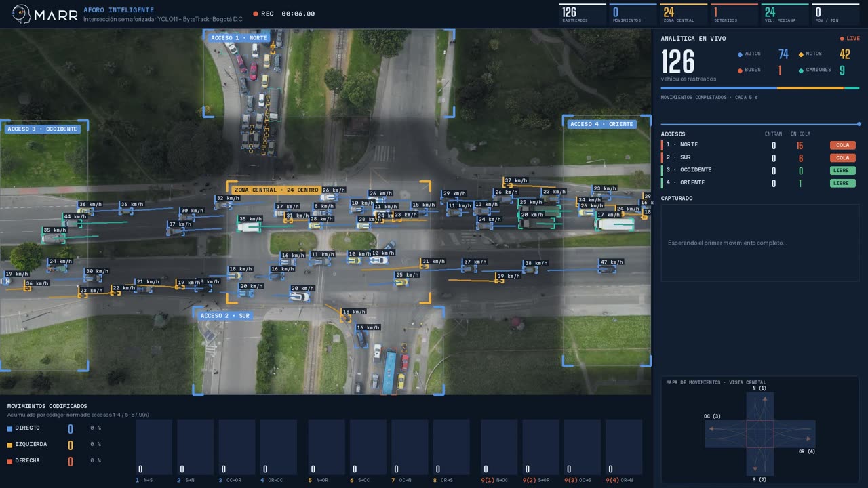868x488 pixels.
Task: Click the ZONA CENTRAL · 24 DENTRO label
Action: click(276, 190)
